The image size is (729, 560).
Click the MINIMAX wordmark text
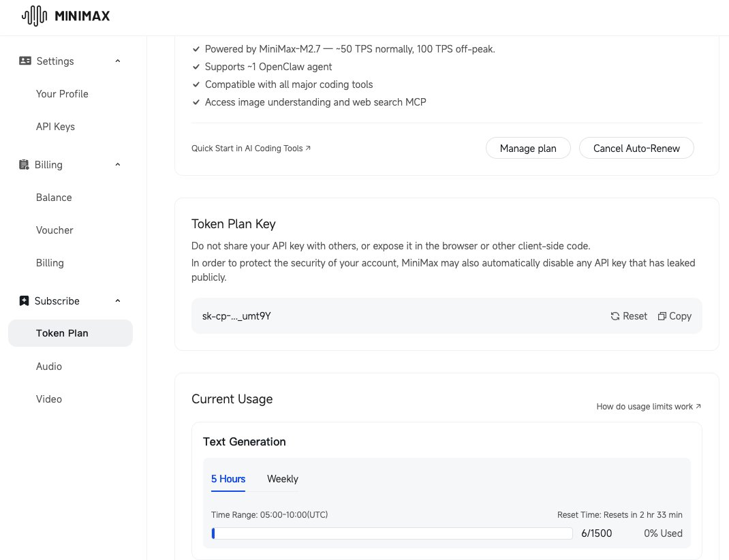pyautogui.click(x=82, y=16)
